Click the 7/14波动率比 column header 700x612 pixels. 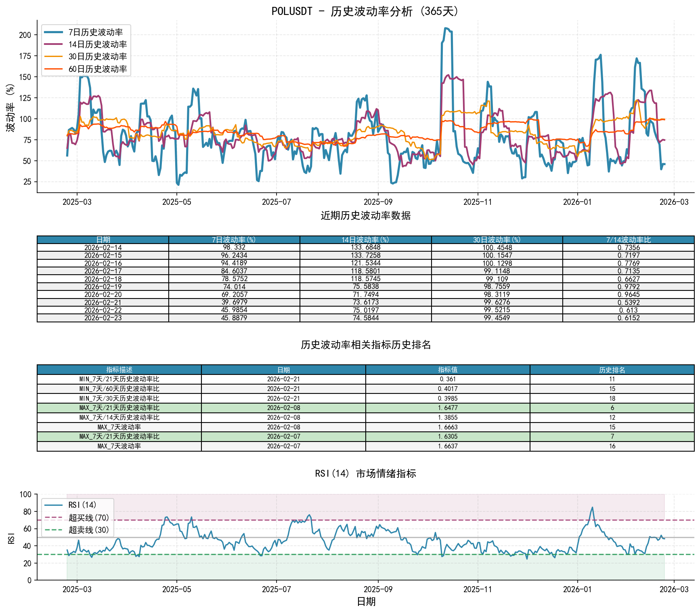pos(628,240)
